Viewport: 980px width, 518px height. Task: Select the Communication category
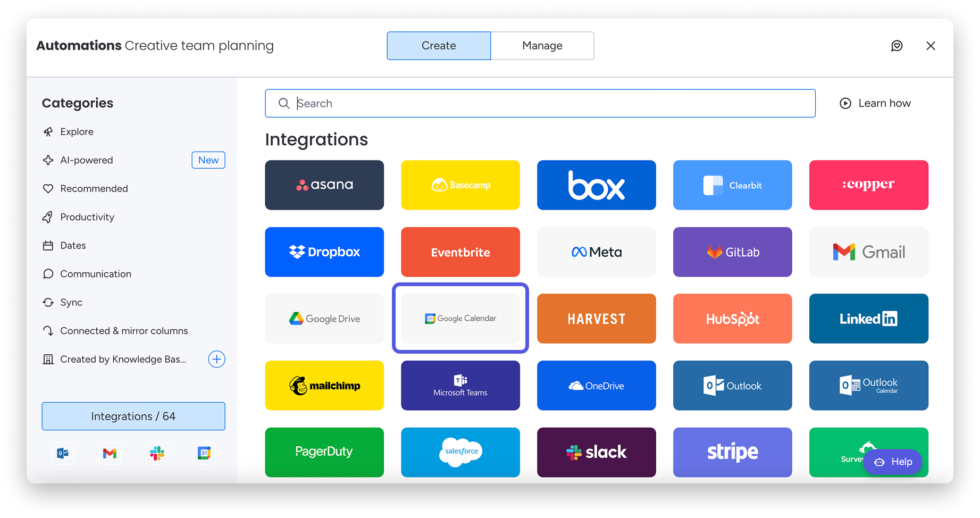point(96,274)
